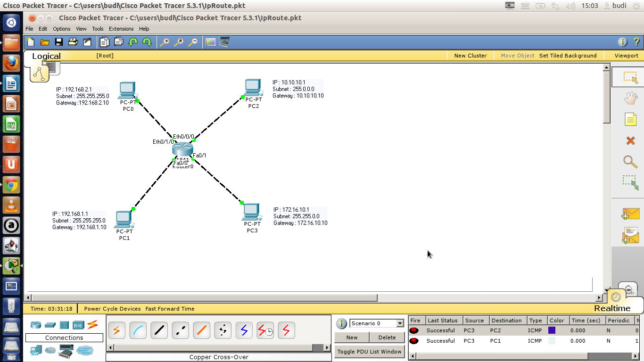Pick the light-blue Console cable
The image size is (644, 362).
click(138, 331)
